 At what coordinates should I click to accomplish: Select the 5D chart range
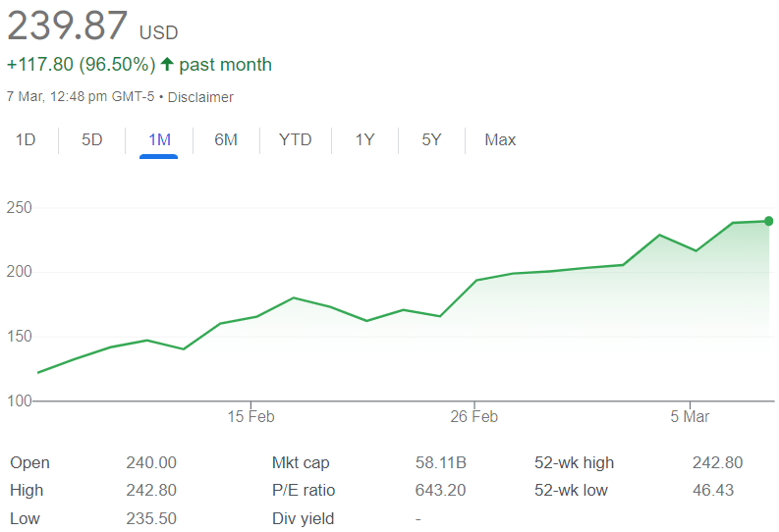click(91, 140)
